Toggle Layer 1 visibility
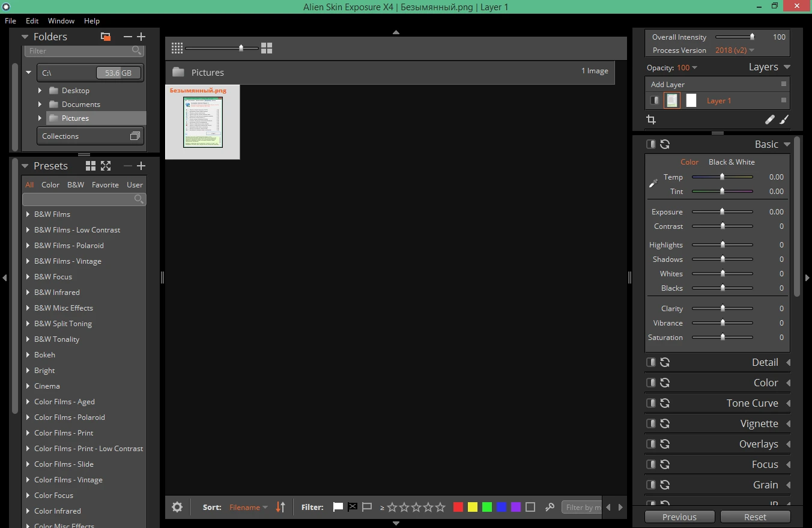This screenshot has height=528, width=812. 655,100
